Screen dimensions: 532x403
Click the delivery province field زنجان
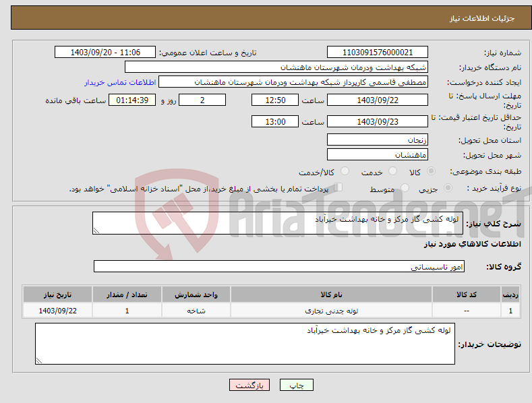pyautogui.click(x=378, y=139)
